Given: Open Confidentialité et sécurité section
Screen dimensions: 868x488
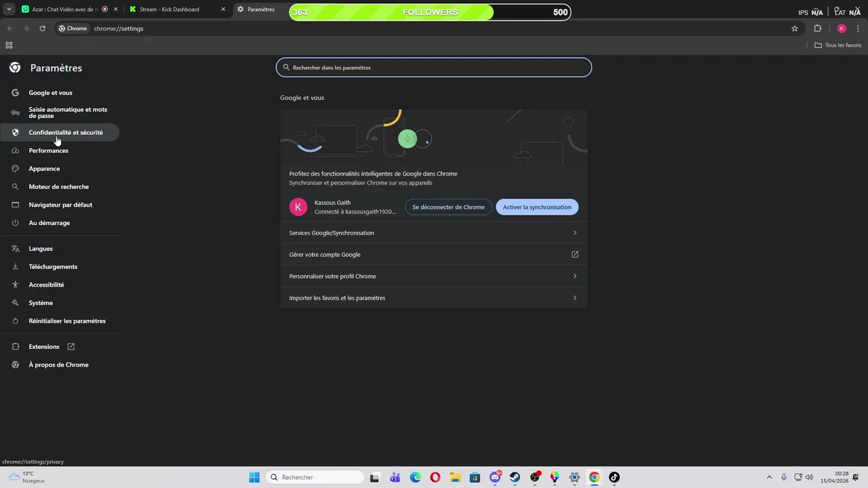Looking at the screenshot, I should (x=60, y=133).
